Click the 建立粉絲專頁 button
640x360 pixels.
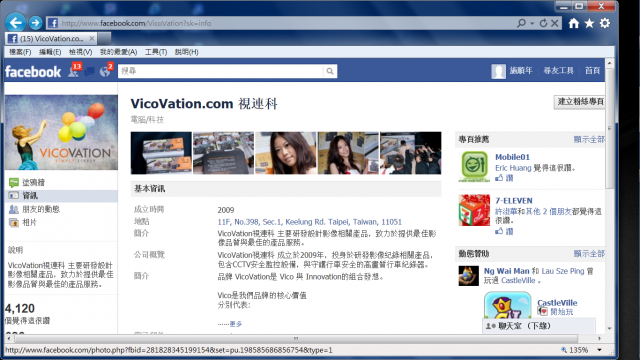(x=580, y=102)
